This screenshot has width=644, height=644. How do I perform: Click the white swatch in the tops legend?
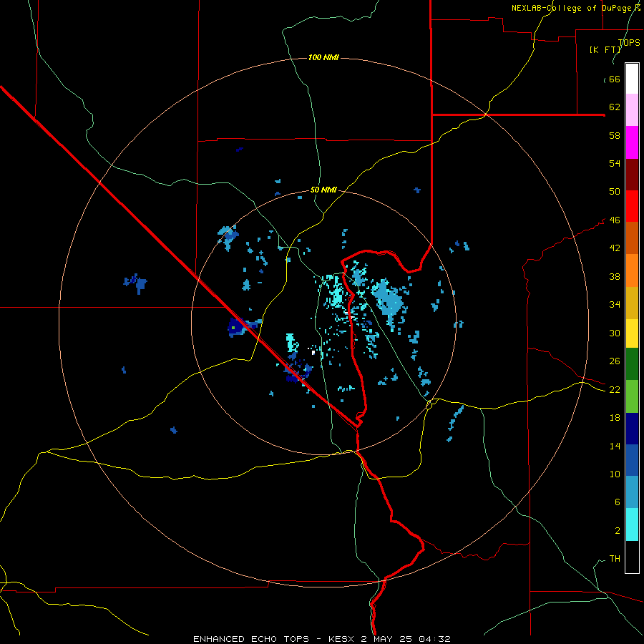click(x=632, y=79)
